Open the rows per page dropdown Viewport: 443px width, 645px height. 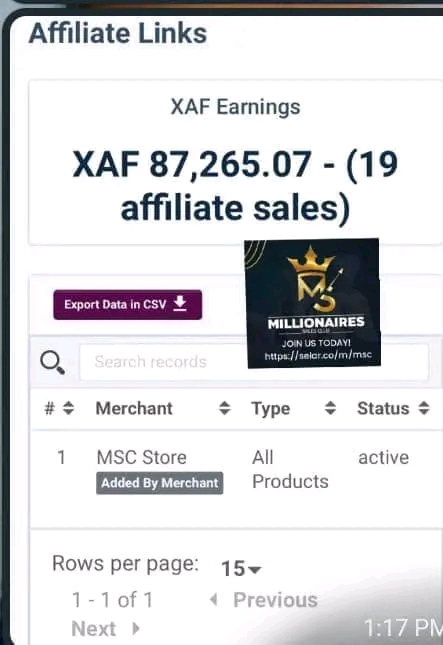[241, 569]
